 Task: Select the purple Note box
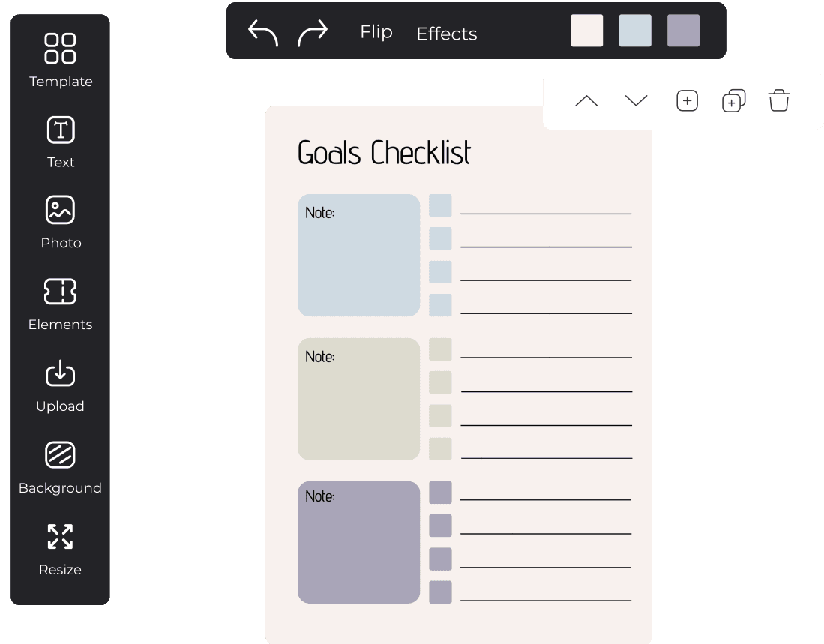[358, 542]
